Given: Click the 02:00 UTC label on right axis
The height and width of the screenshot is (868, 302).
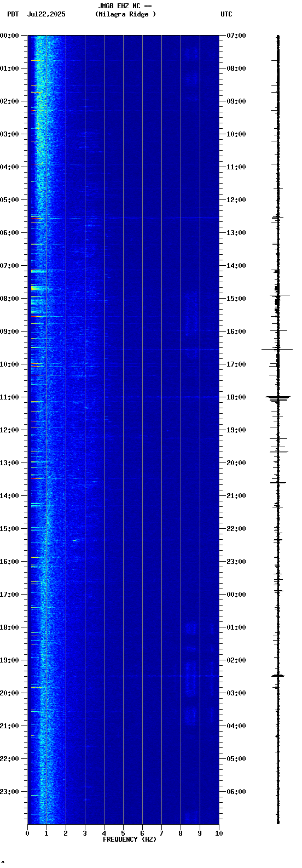Looking at the screenshot, I should [x=236, y=660].
